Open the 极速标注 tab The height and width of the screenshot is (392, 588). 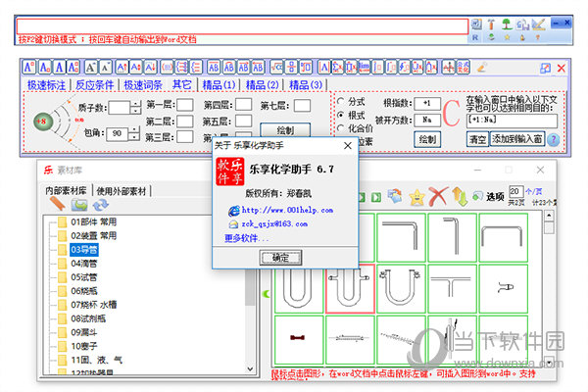[46, 85]
